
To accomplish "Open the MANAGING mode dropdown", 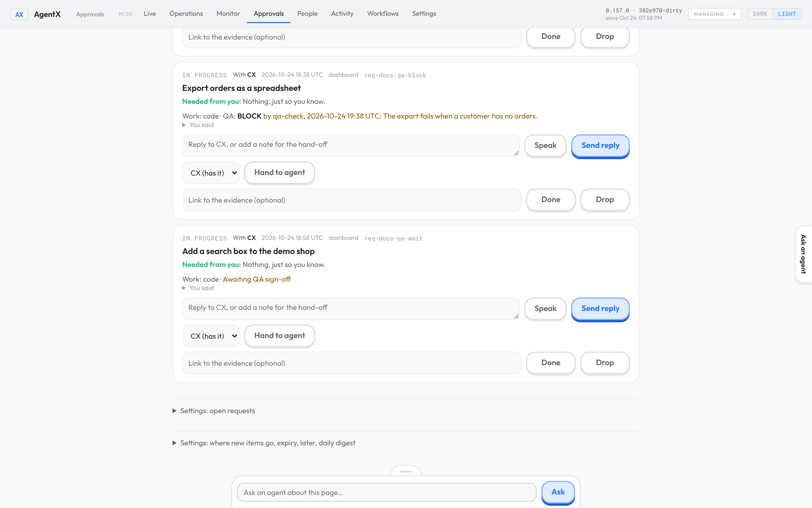I will [x=714, y=14].
